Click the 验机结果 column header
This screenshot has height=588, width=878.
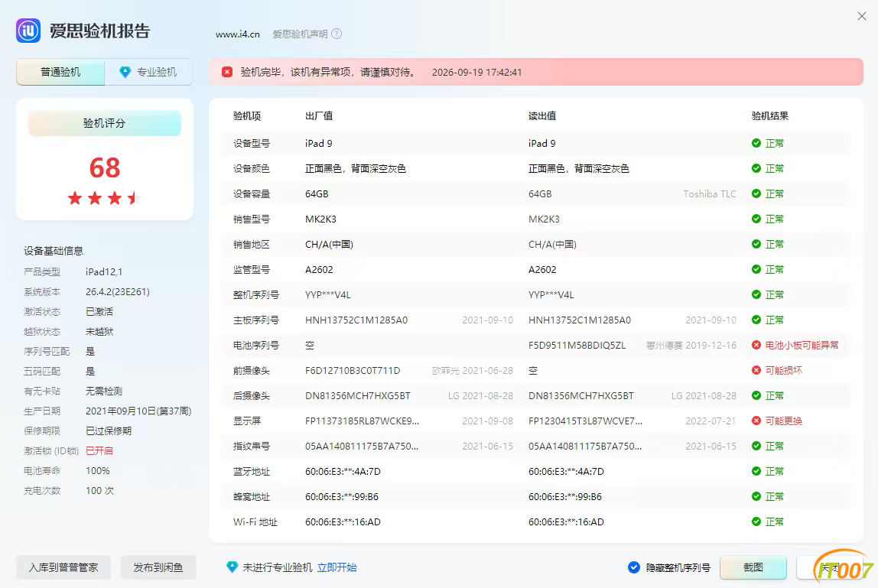(770, 116)
